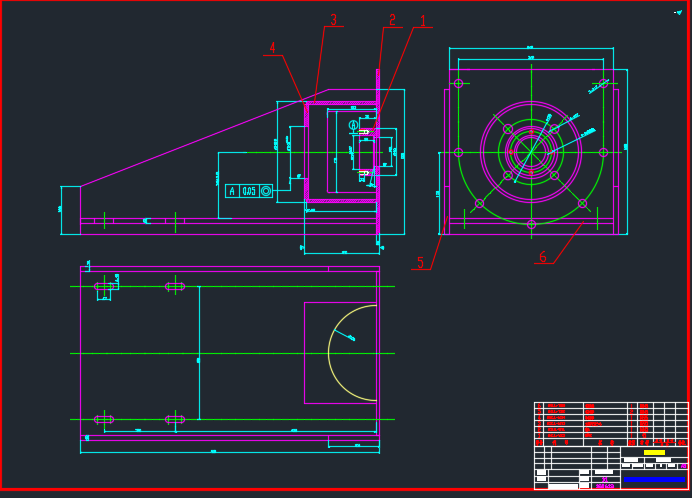Select part callout number 4
This screenshot has width=692, height=498.
click(272, 48)
